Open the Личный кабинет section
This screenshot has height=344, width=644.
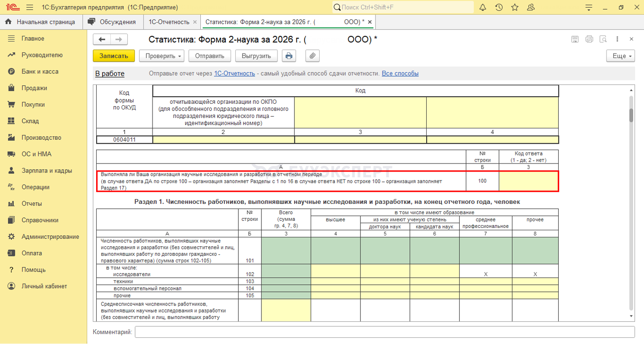tap(44, 286)
